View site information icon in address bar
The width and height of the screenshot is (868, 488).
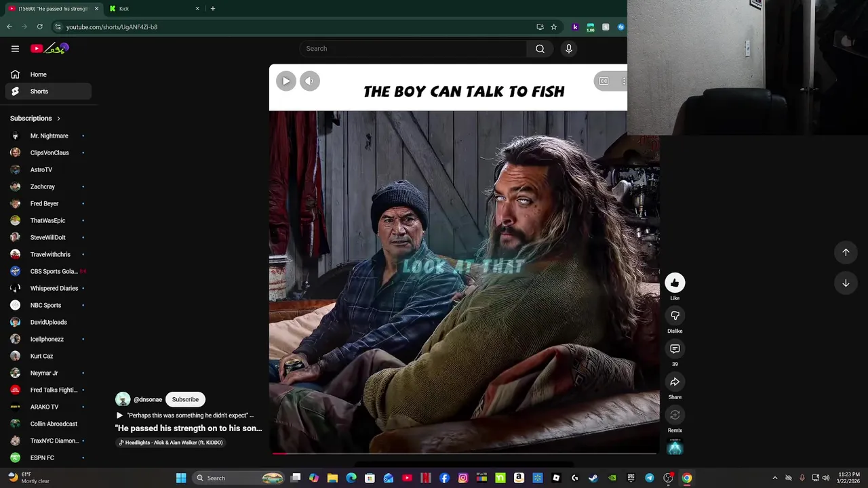point(58,27)
